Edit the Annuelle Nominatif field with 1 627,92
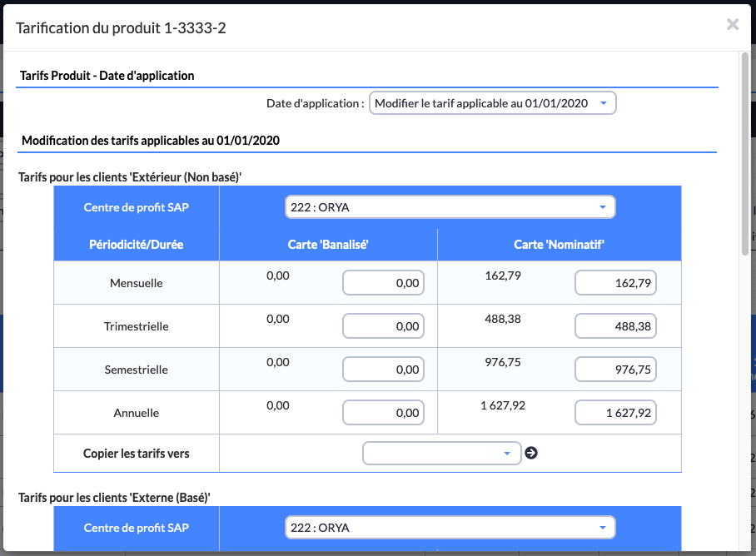756x556 pixels. 615,413
